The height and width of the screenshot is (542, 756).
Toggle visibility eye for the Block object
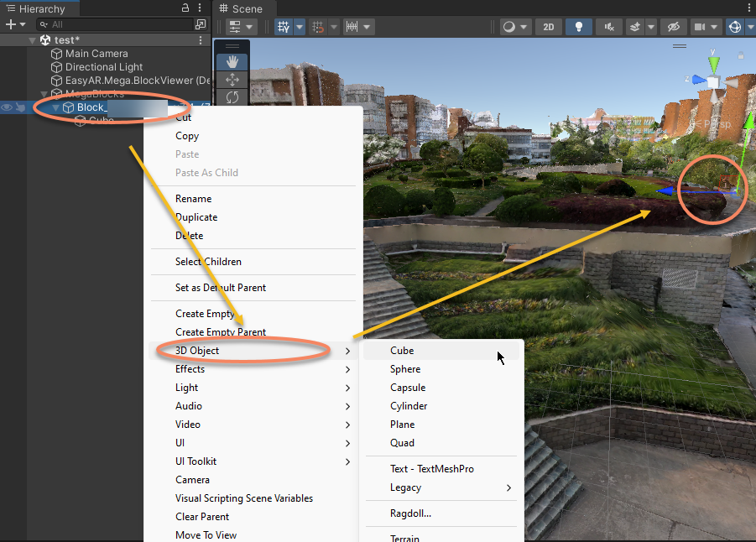(7, 107)
